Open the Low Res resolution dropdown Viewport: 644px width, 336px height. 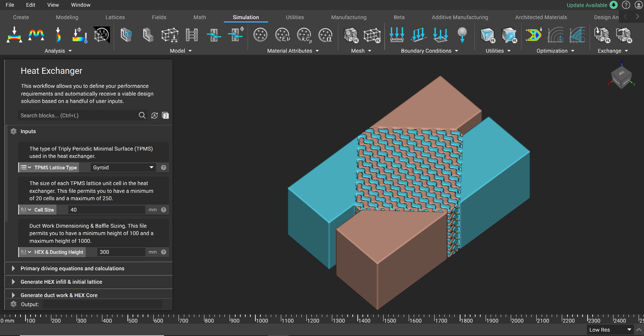coord(610,330)
